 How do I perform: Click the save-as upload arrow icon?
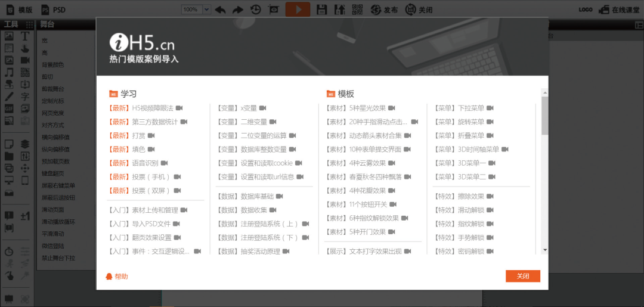coord(340,10)
